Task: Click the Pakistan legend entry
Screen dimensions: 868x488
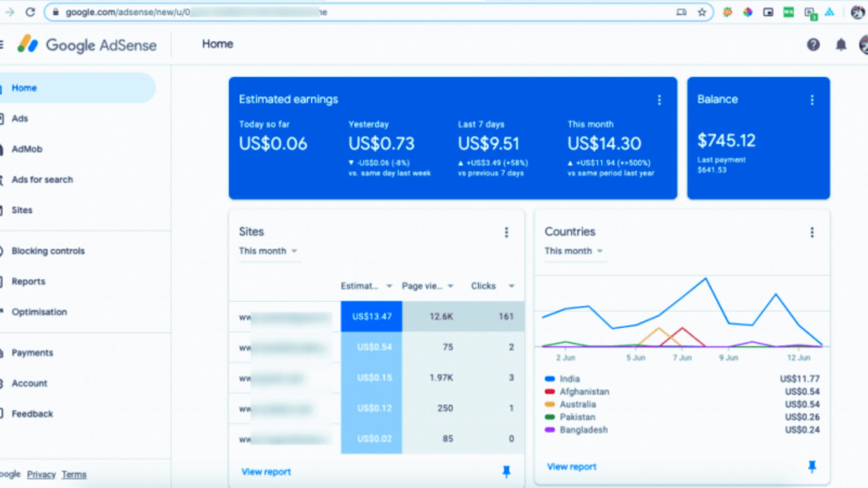Action: pyautogui.click(x=577, y=417)
